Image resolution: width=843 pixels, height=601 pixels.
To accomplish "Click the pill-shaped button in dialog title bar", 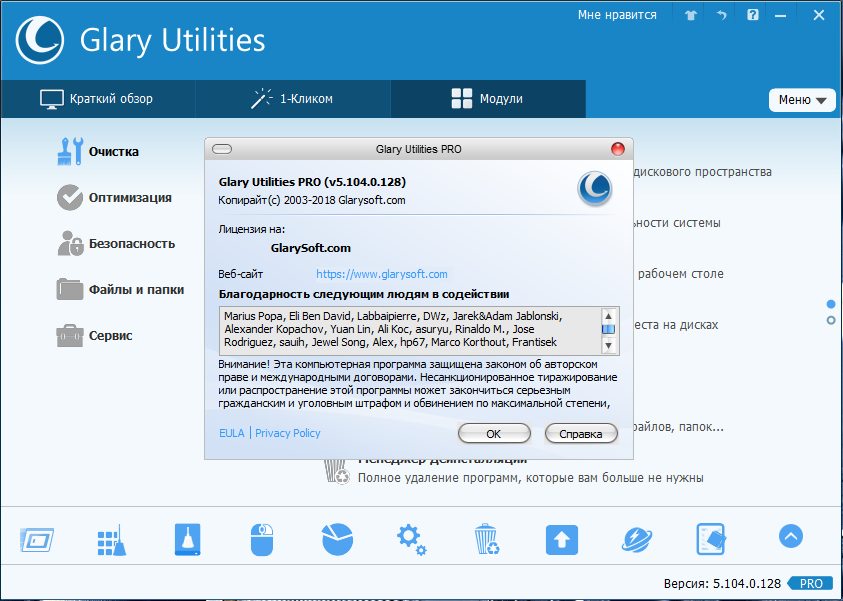I will [x=222, y=149].
